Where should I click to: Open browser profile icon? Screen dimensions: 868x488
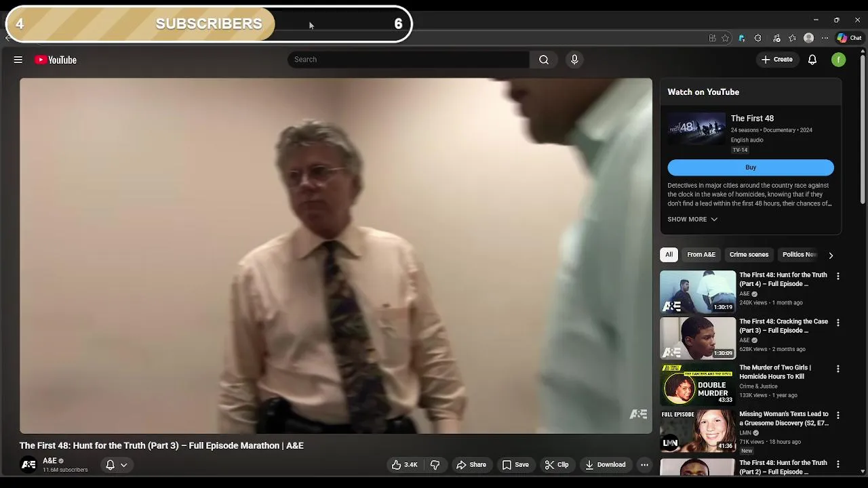[808, 38]
